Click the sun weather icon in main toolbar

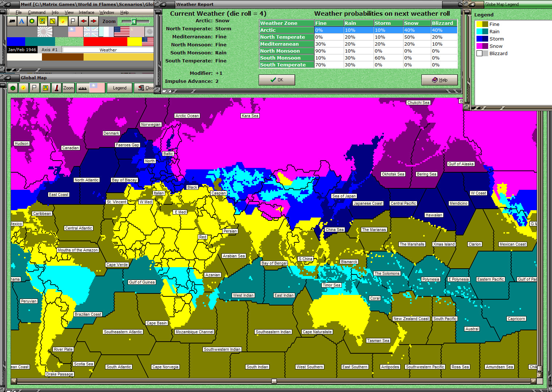click(63, 21)
